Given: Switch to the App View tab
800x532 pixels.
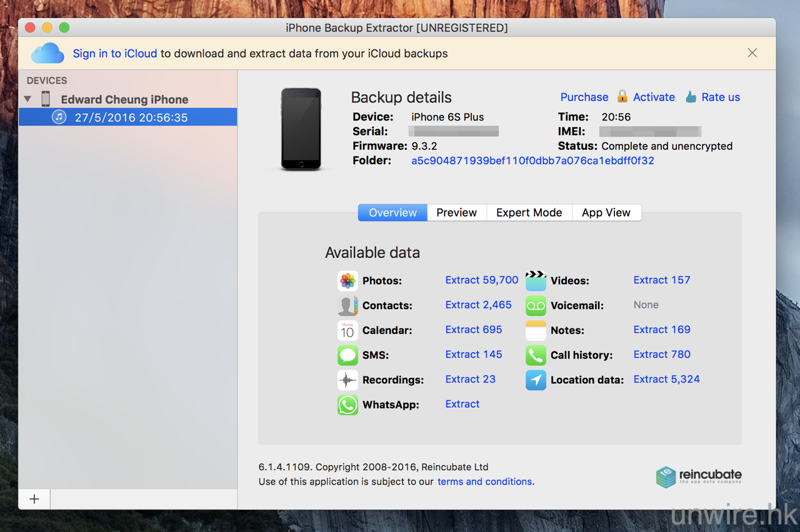Looking at the screenshot, I should (x=606, y=212).
